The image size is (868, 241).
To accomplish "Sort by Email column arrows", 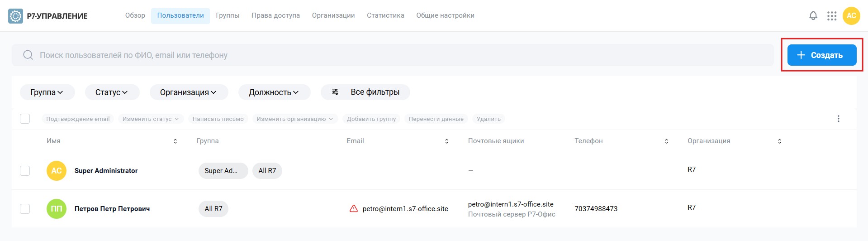I will pyautogui.click(x=447, y=141).
